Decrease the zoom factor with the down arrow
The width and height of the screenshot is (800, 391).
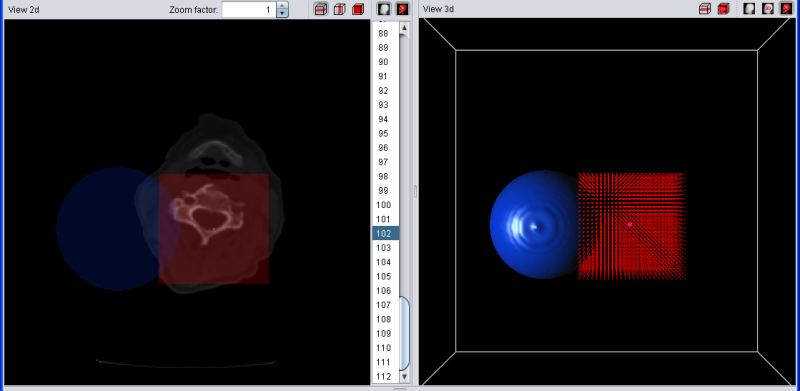point(283,13)
